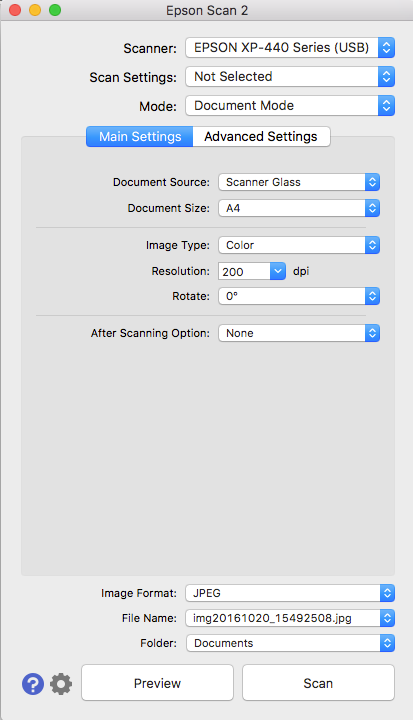Click the yellow minimize window button
Image resolution: width=413 pixels, height=720 pixels.
35,10
